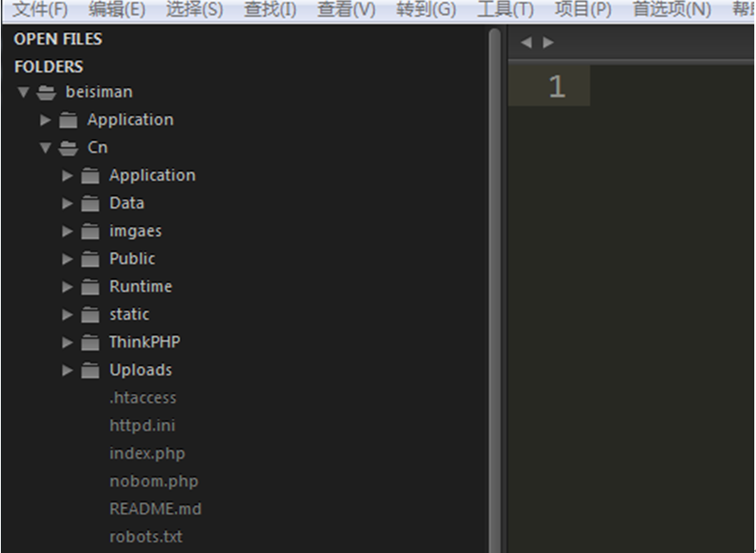Expand the imgaes folder disclosure arrow
Screen dimensions: 756x553
click(68, 231)
